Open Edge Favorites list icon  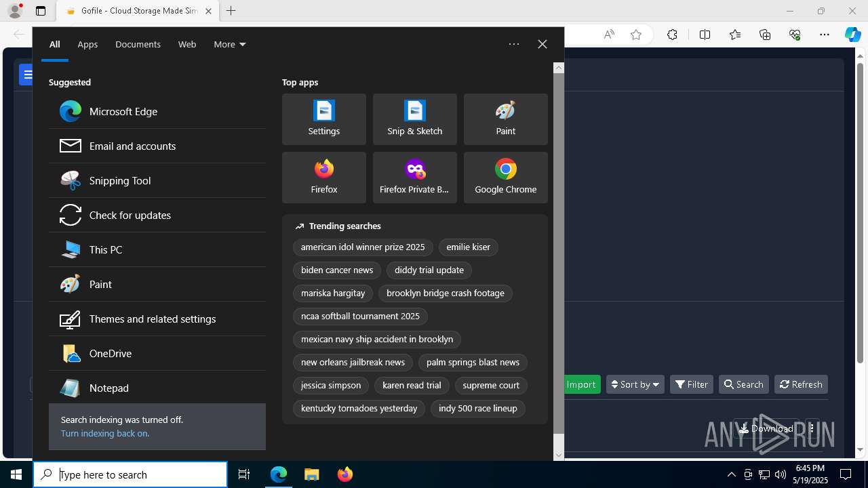(x=735, y=35)
